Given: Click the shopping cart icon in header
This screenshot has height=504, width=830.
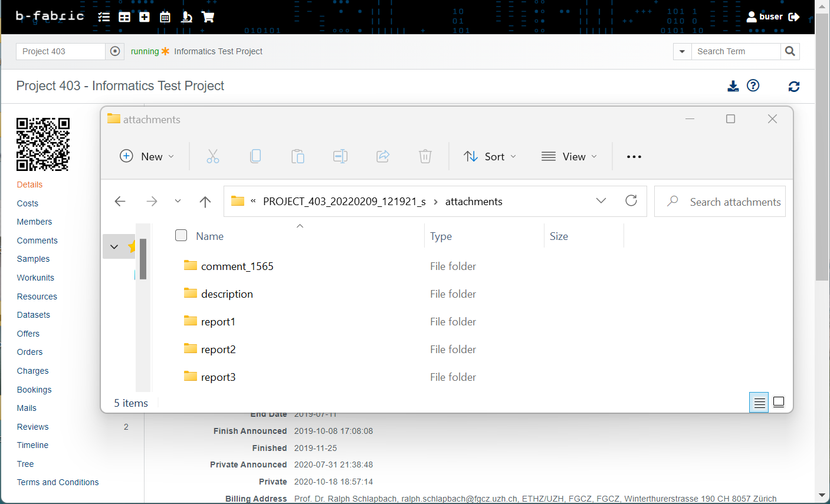Looking at the screenshot, I should pyautogui.click(x=208, y=17).
